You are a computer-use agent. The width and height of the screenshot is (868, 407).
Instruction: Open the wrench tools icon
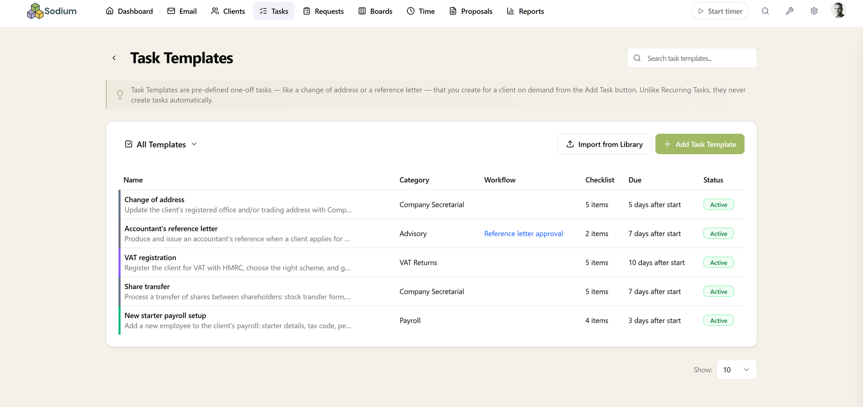pos(789,11)
